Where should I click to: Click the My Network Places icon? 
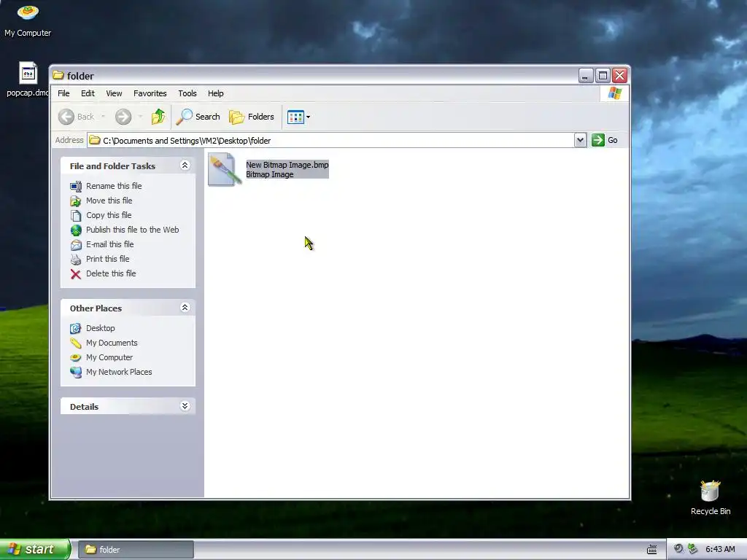pos(76,372)
